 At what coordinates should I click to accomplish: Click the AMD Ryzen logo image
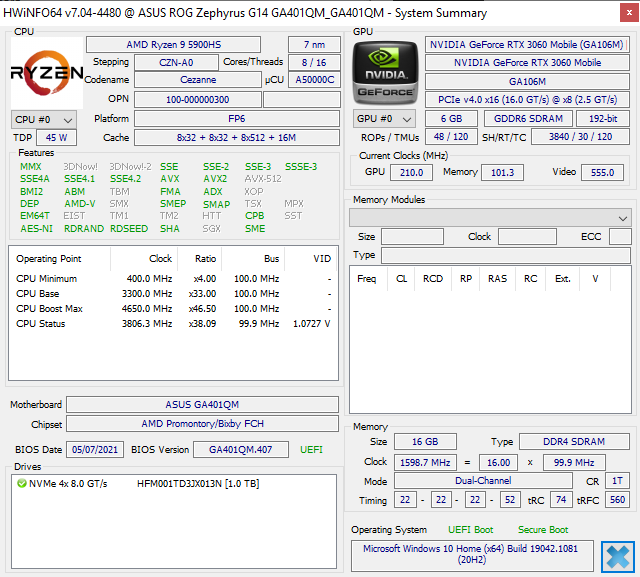(x=46, y=73)
